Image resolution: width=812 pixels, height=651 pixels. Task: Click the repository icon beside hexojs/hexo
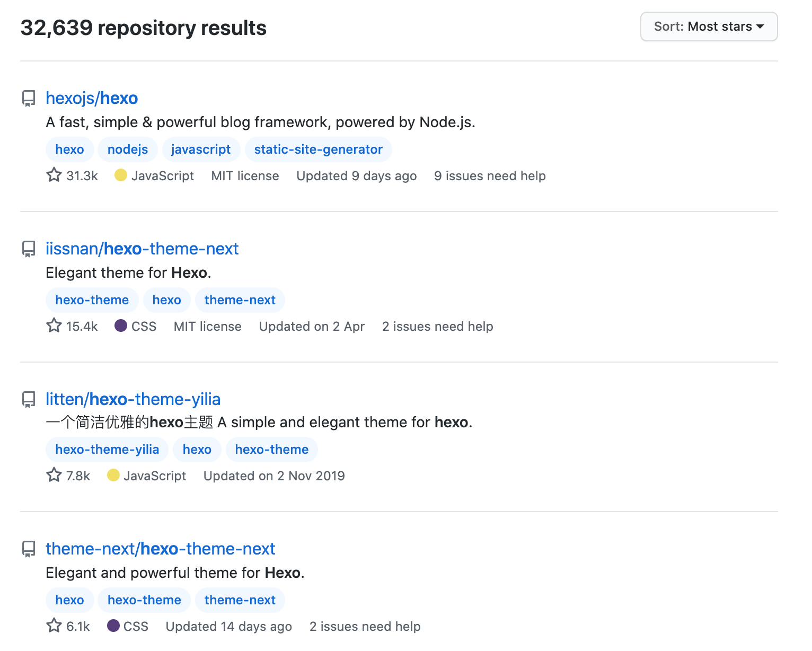(29, 98)
